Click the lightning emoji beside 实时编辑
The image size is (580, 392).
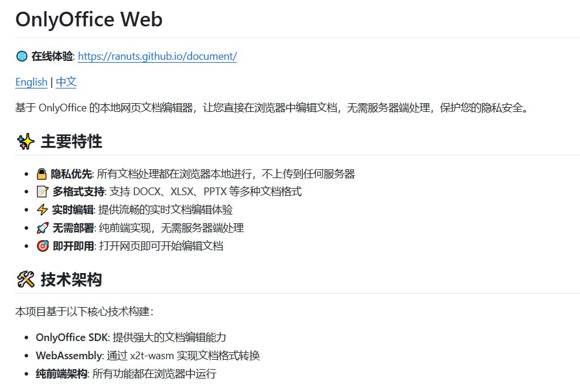pos(42,210)
